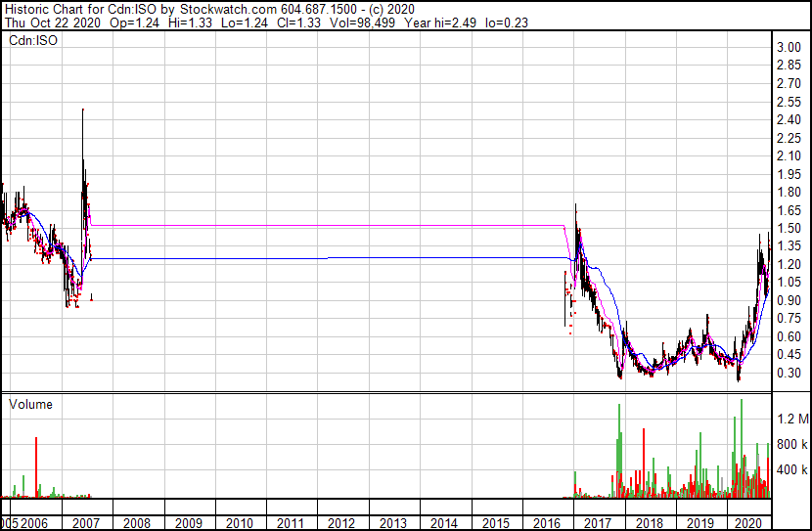Click the 'lo=0.23' year low text
The image size is (812, 531).
pos(507,22)
